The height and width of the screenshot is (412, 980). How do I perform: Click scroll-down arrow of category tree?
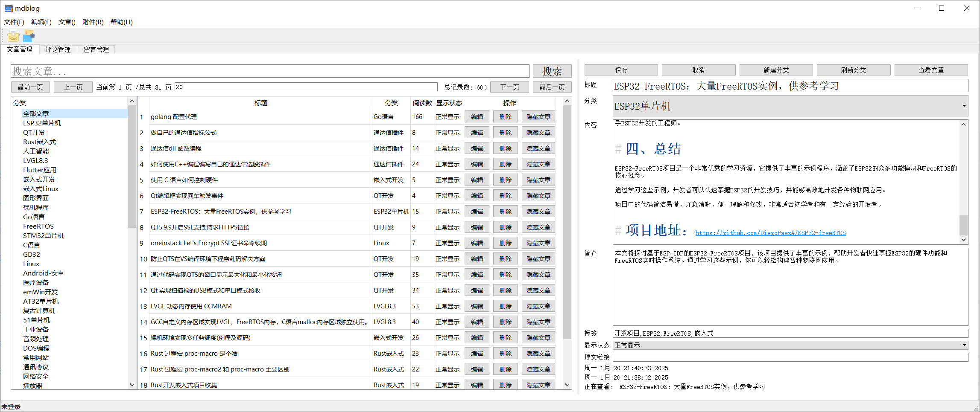[x=132, y=385]
